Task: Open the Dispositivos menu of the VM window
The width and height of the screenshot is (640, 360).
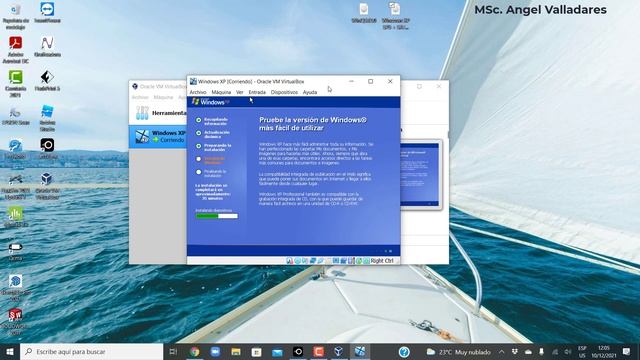Action: [x=284, y=92]
